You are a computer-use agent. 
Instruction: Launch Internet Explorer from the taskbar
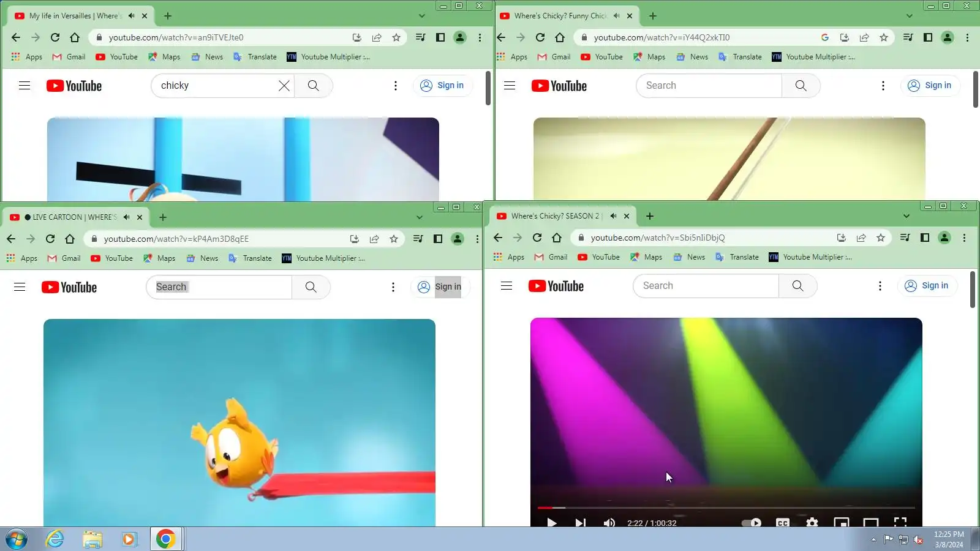[x=55, y=539]
